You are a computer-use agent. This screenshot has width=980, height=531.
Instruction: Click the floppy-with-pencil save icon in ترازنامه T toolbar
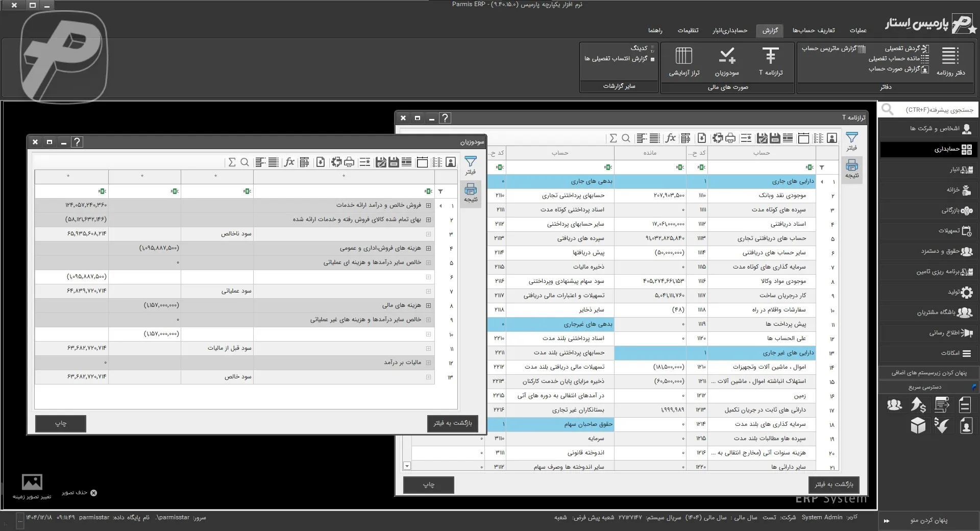pyautogui.click(x=762, y=138)
